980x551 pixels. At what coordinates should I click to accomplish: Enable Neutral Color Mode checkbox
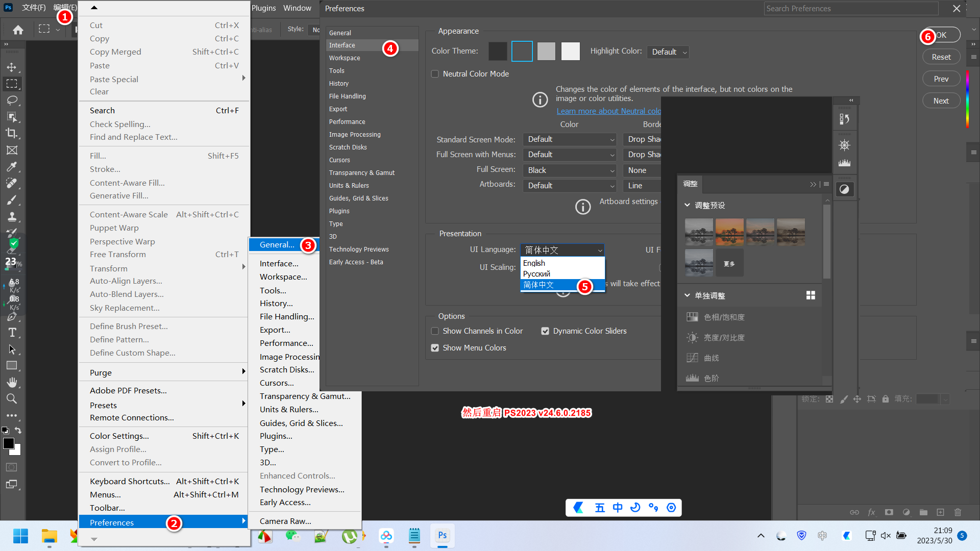click(435, 74)
